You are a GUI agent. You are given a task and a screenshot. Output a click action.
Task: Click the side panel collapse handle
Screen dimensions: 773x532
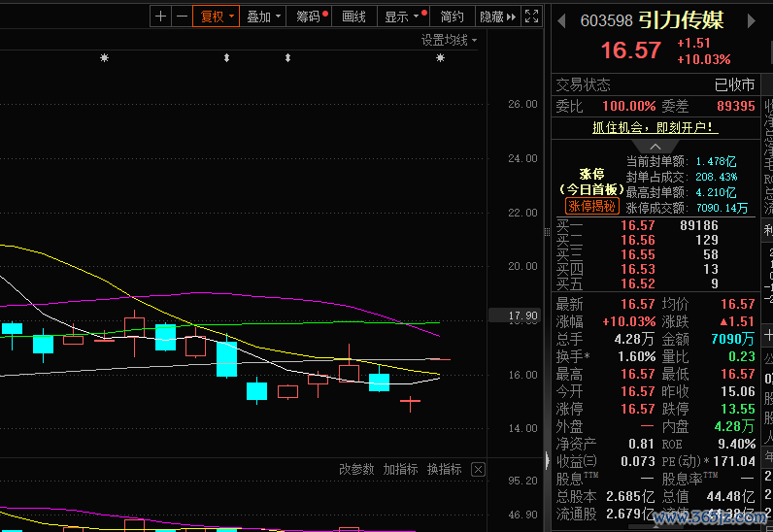[x=547, y=461]
